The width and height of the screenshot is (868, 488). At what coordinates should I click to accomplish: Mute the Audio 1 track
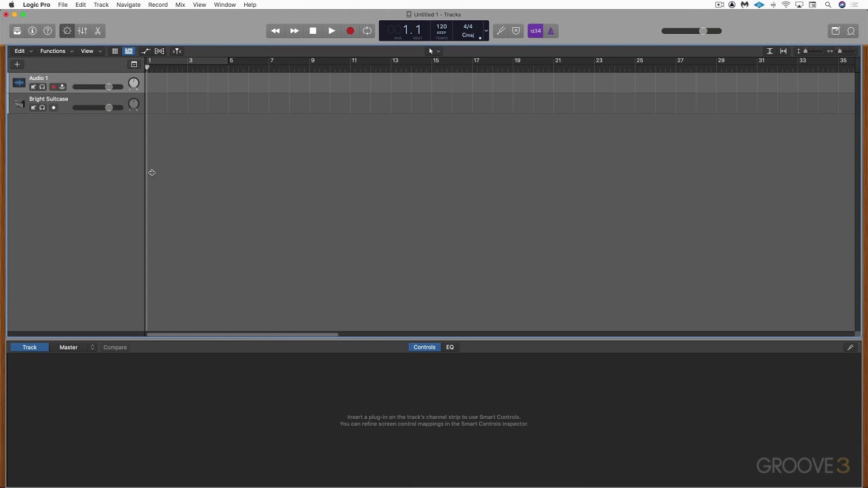point(33,87)
